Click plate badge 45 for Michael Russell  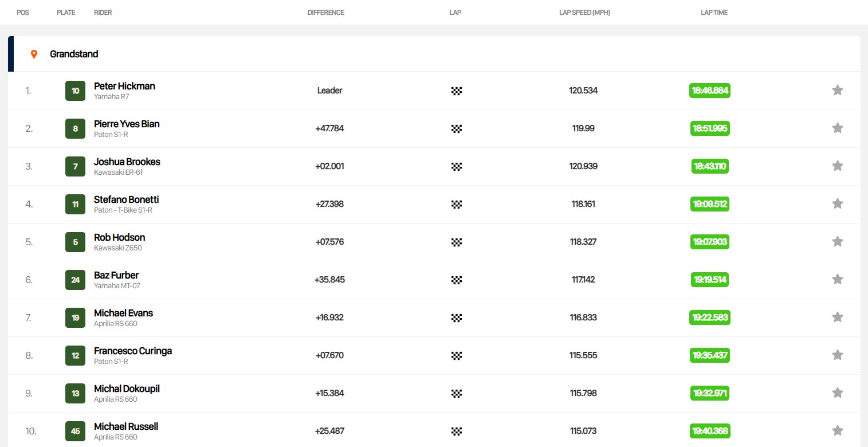tap(75, 431)
